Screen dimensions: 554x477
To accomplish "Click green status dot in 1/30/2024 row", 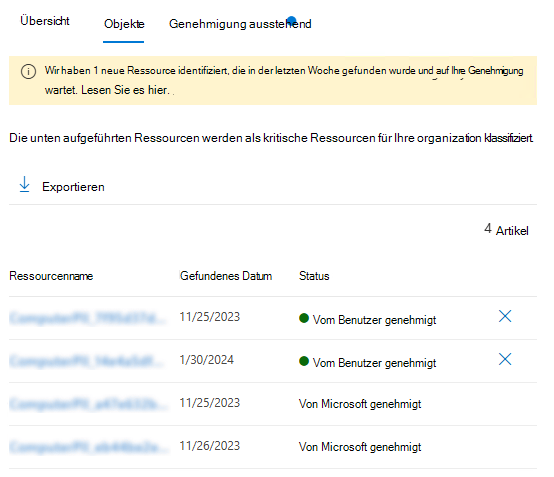I will 304,361.
